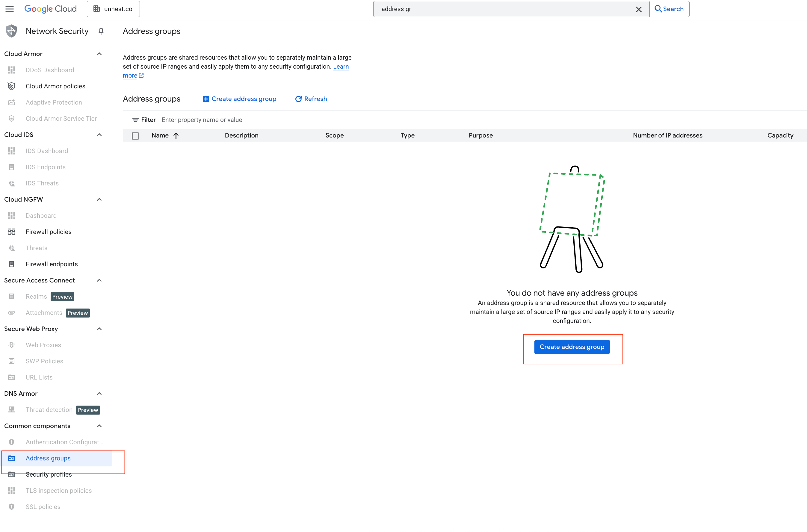
Task: Click the pin icon next to Network Security
Action: click(101, 31)
